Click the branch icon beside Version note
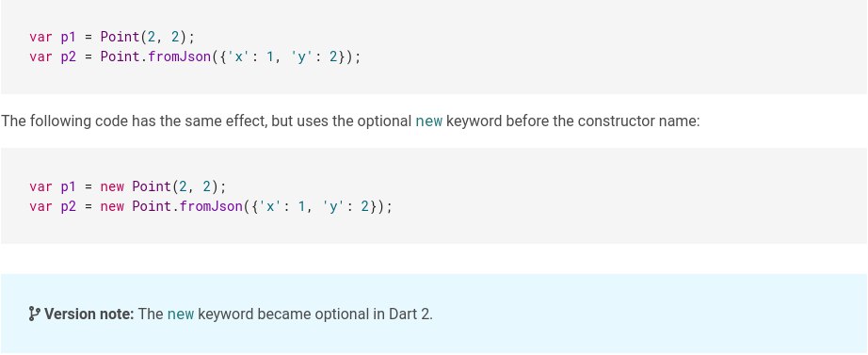 click(34, 314)
